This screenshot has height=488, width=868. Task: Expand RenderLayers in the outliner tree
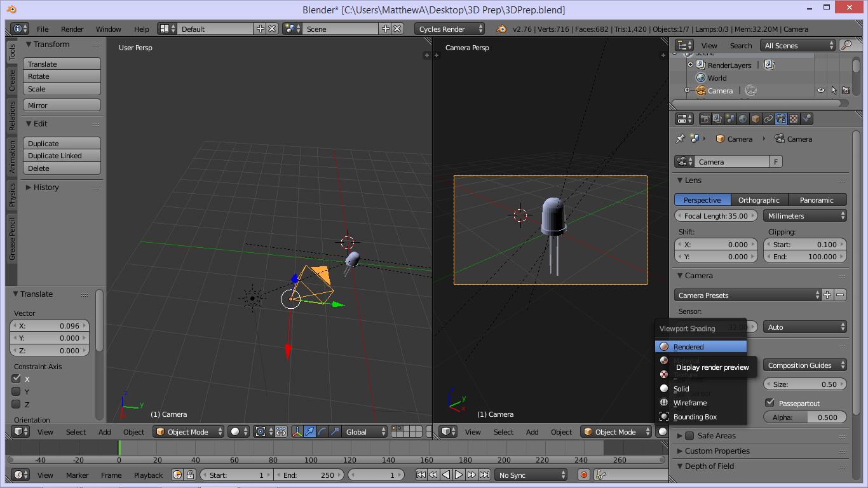(690, 65)
